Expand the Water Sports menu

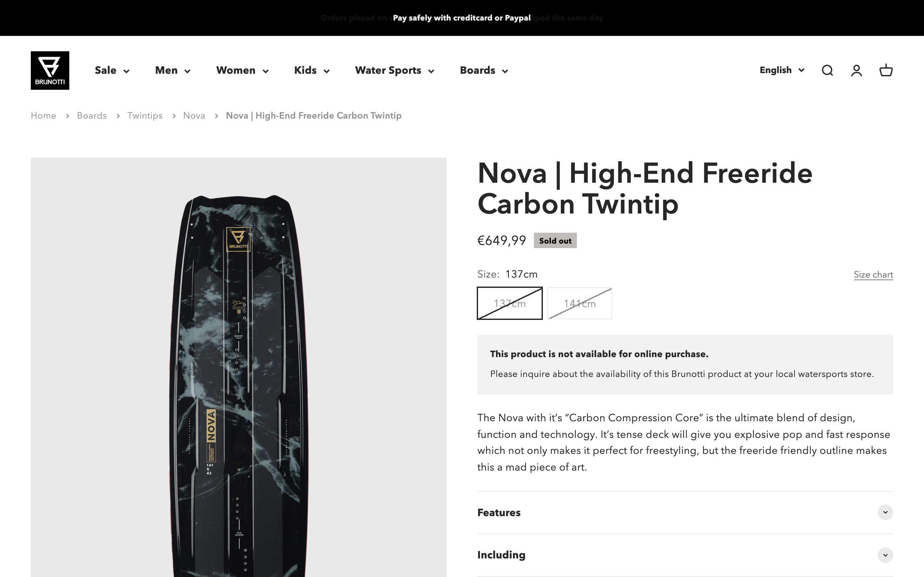coord(394,71)
